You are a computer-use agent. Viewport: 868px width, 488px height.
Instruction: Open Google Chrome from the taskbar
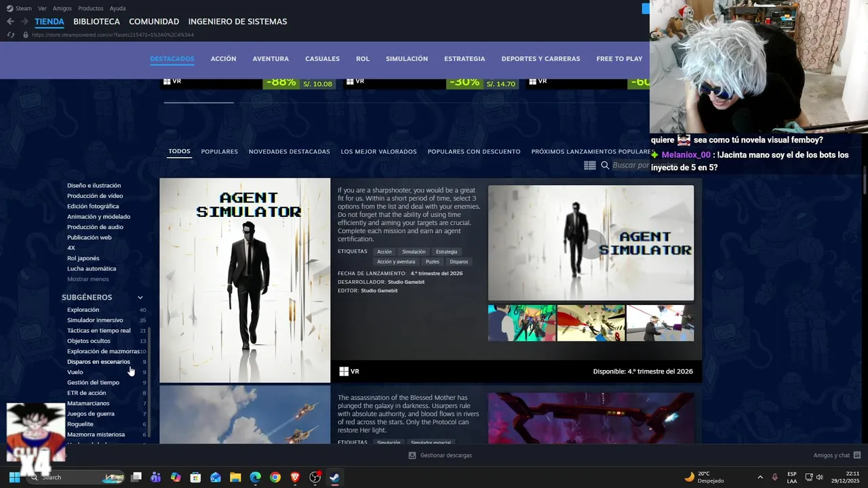275,477
